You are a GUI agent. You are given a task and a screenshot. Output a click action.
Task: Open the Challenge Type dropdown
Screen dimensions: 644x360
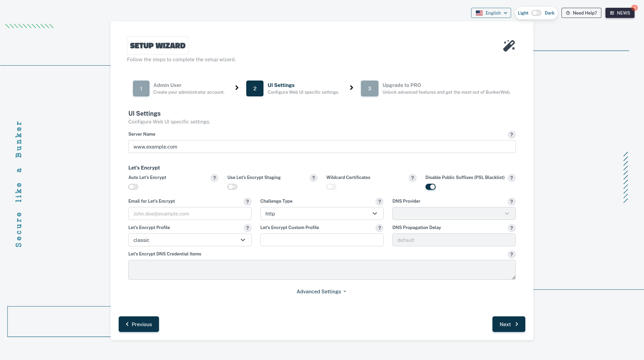pyautogui.click(x=321, y=213)
